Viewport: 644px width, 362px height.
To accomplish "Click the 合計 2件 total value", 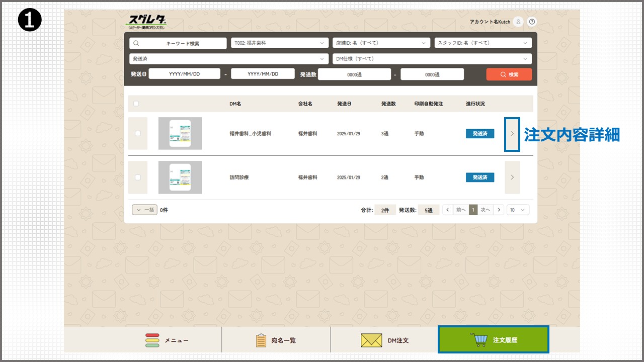I will [385, 210].
